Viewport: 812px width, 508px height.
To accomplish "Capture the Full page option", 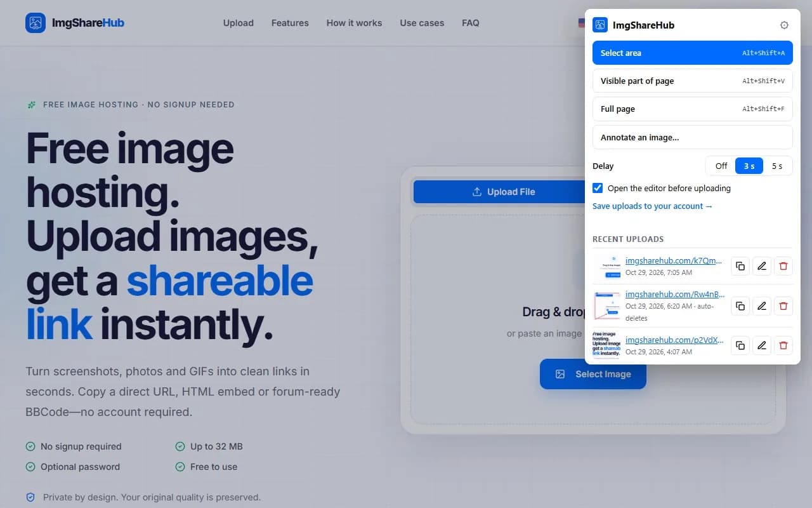I will 693,109.
